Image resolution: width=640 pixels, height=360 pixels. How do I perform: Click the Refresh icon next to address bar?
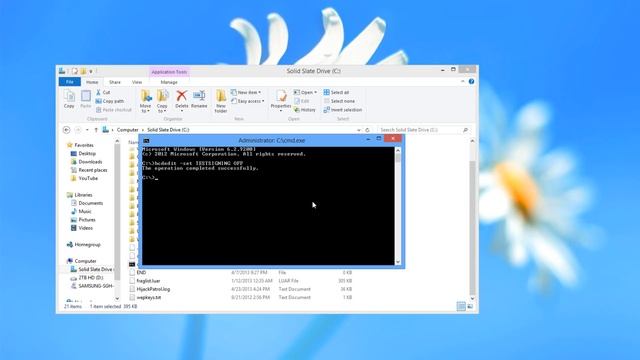click(367, 130)
